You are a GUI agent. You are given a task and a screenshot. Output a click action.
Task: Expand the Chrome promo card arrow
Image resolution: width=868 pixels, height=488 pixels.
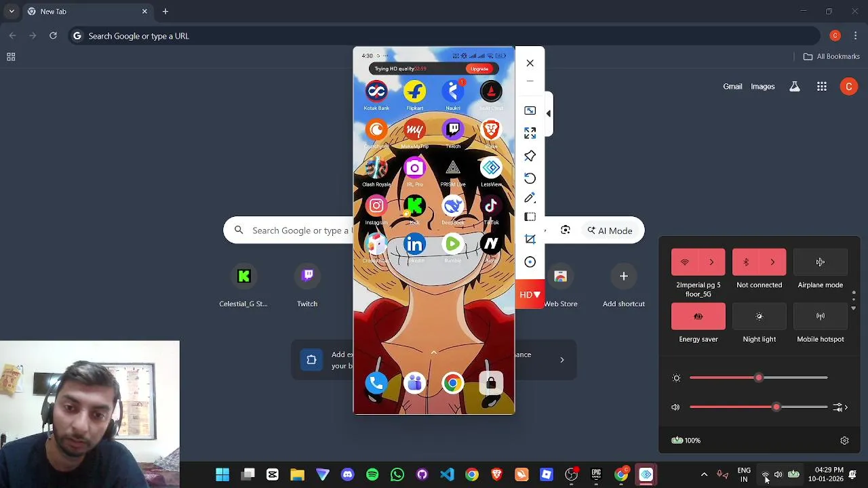pyautogui.click(x=561, y=360)
